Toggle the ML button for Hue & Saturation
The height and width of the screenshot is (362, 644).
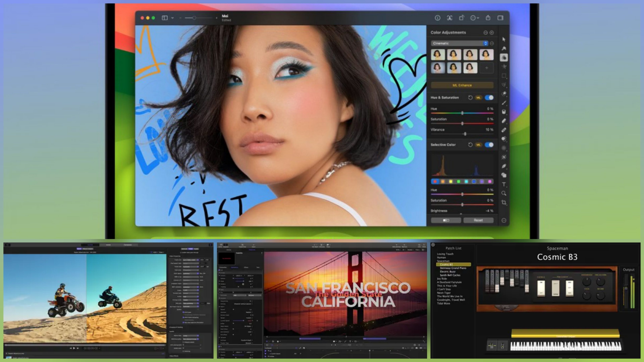point(478,97)
